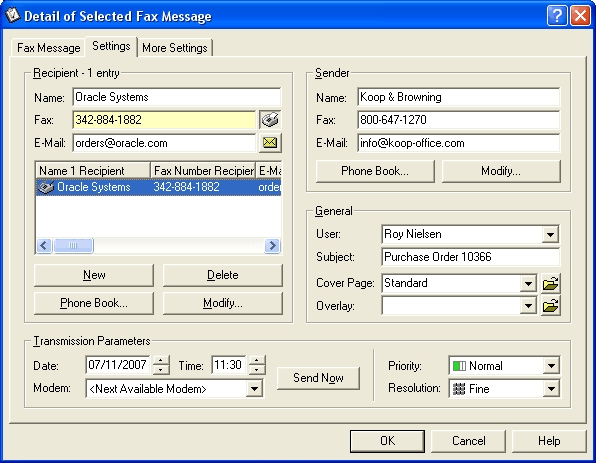Open the Modem dropdown list
The height and width of the screenshot is (463, 596).
click(x=254, y=388)
